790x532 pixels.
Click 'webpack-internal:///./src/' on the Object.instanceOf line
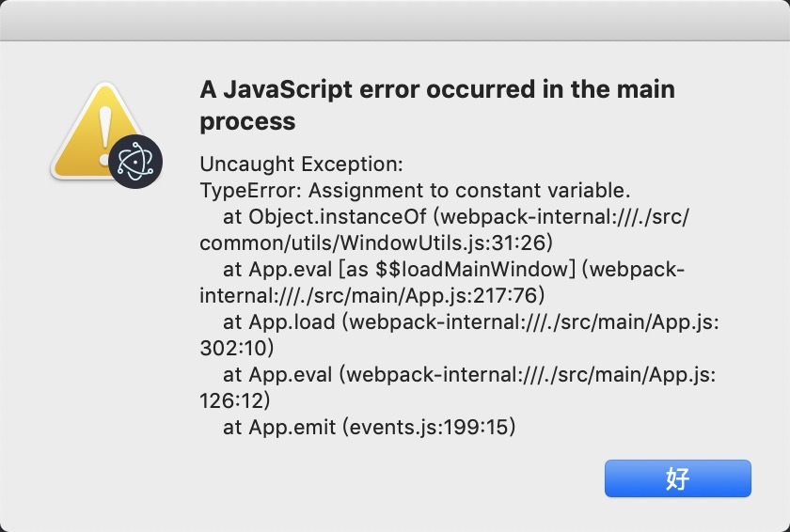pos(561,217)
